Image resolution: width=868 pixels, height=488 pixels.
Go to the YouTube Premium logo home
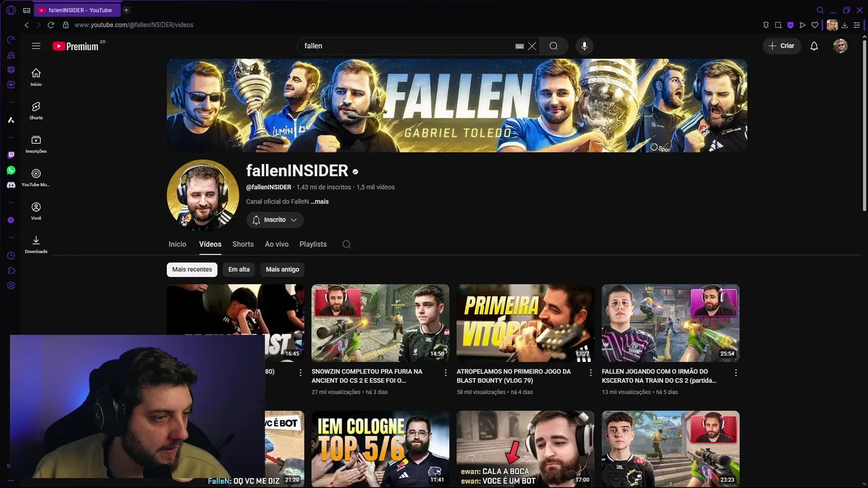75,46
